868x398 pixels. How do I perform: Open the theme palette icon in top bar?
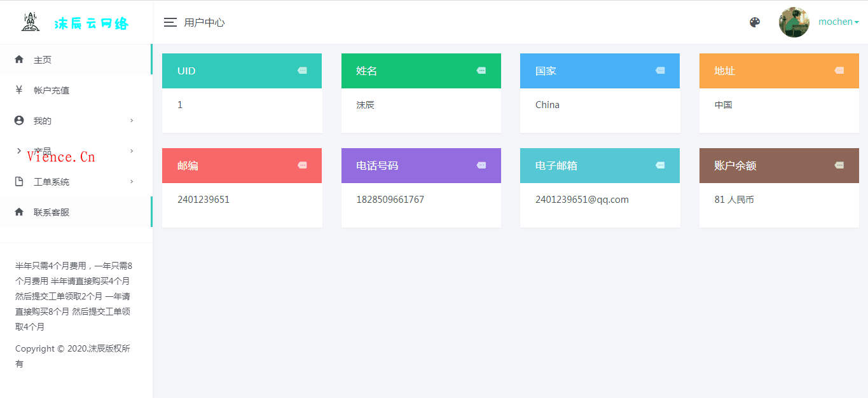754,22
